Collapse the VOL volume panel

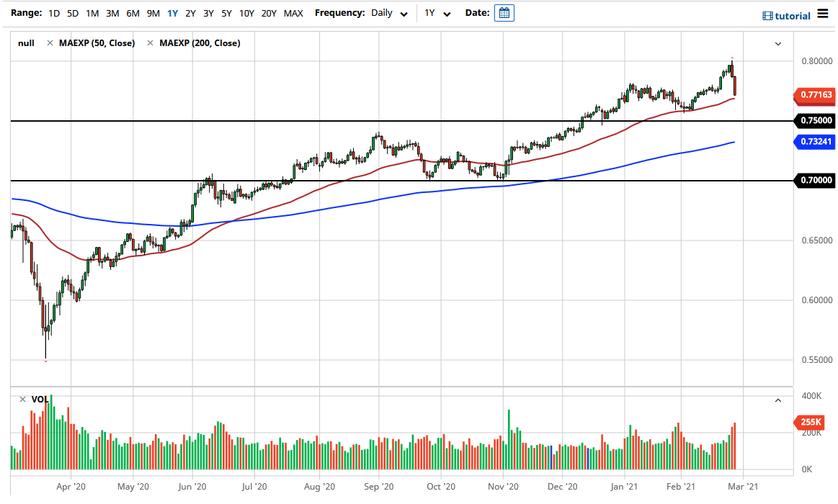tap(777, 400)
